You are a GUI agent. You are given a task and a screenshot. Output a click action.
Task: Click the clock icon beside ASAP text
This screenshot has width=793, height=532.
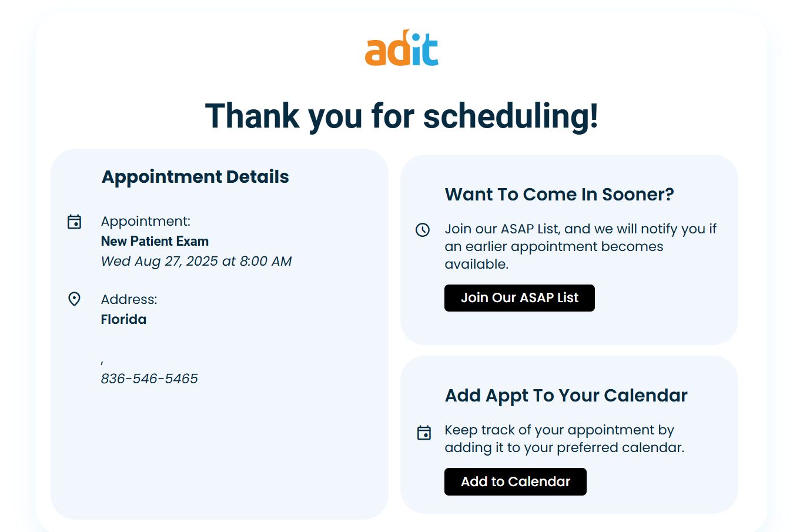423,230
